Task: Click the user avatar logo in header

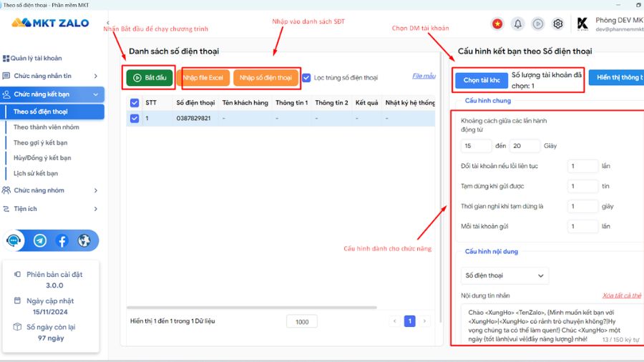Action: (582, 24)
